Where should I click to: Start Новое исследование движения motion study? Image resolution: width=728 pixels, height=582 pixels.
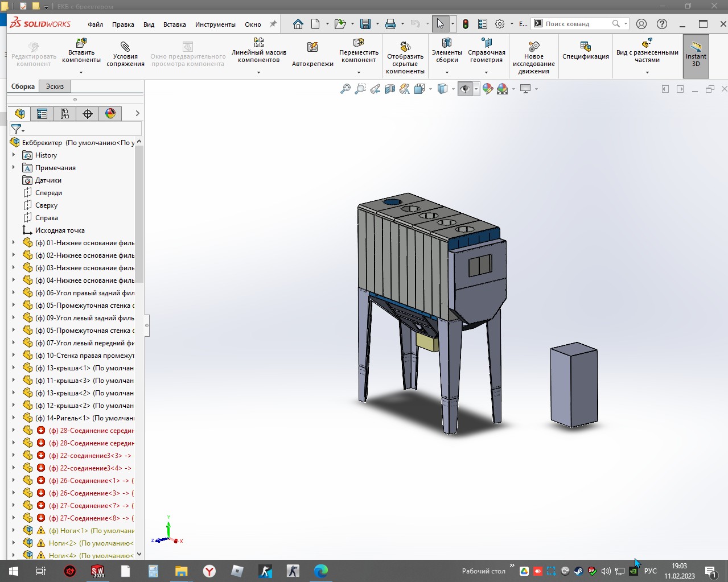pos(533,57)
